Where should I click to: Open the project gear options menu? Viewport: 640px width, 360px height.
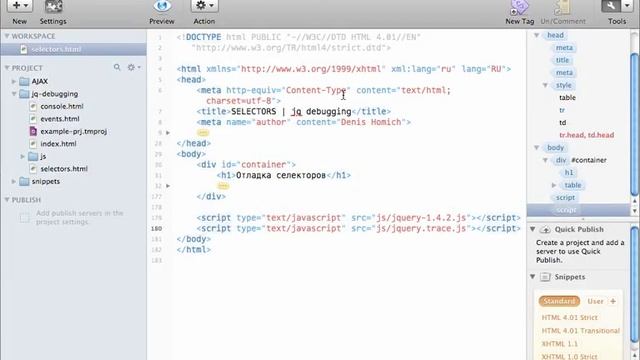coord(133,67)
